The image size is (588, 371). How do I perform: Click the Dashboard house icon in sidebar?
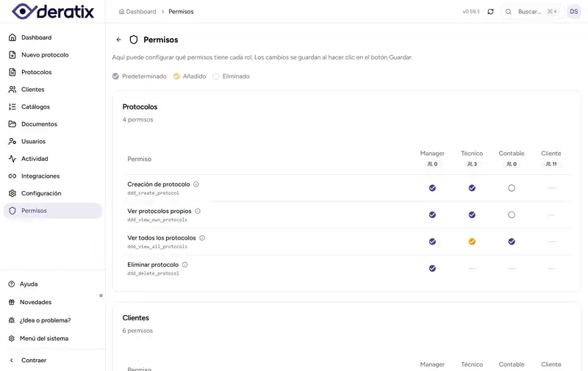12,37
